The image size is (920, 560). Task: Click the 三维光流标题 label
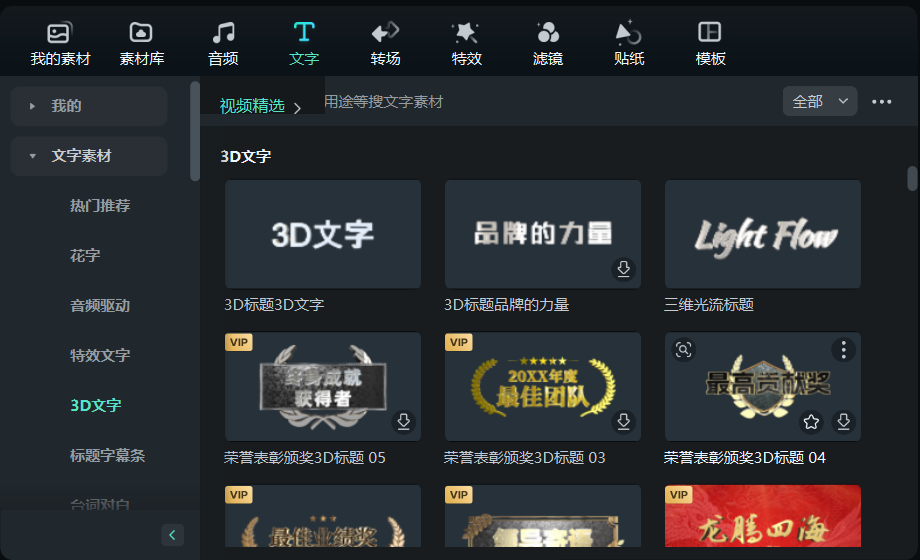pyautogui.click(x=709, y=305)
